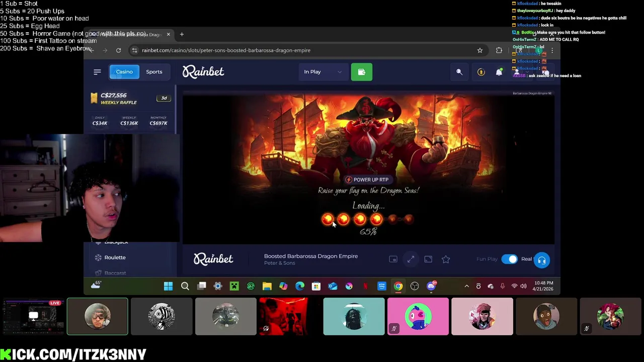This screenshot has height=362, width=644.
Task: Add game to favorites star
Action: tap(446, 259)
